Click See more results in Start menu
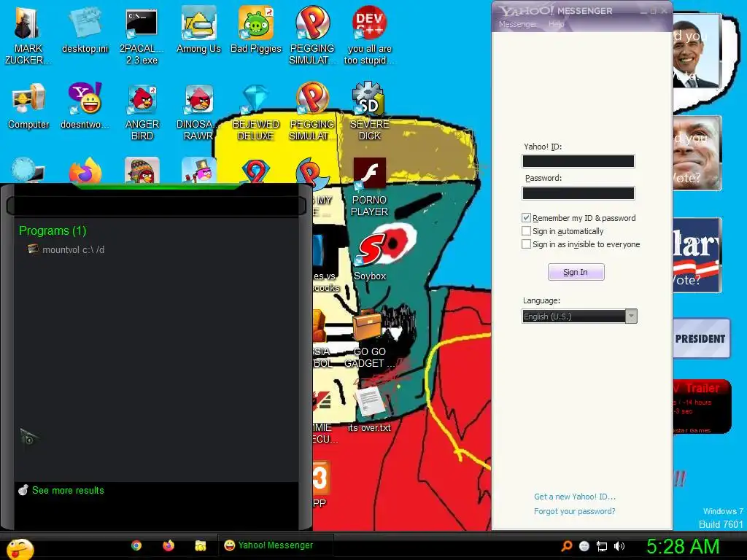The height and width of the screenshot is (560, 747). (68, 490)
